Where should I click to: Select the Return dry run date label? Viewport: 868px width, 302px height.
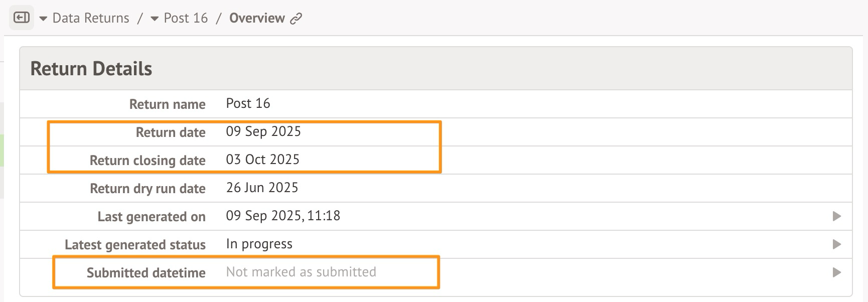coord(148,189)
